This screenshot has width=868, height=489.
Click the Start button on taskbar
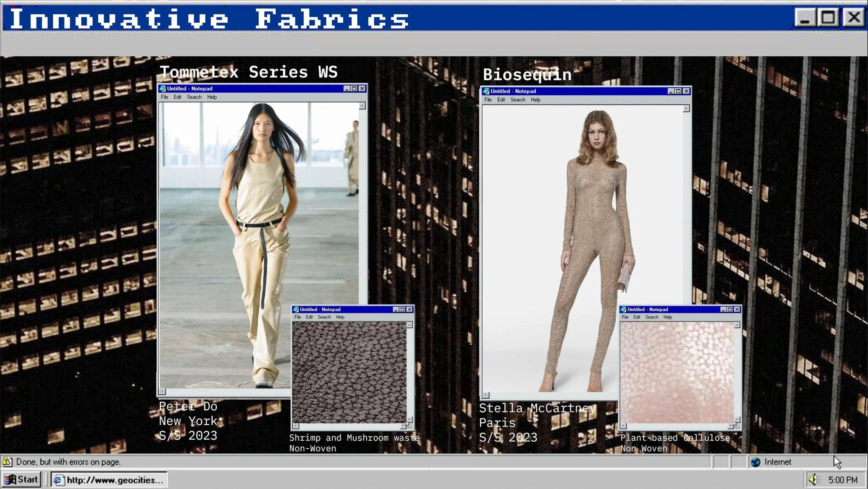pos(21,480)
